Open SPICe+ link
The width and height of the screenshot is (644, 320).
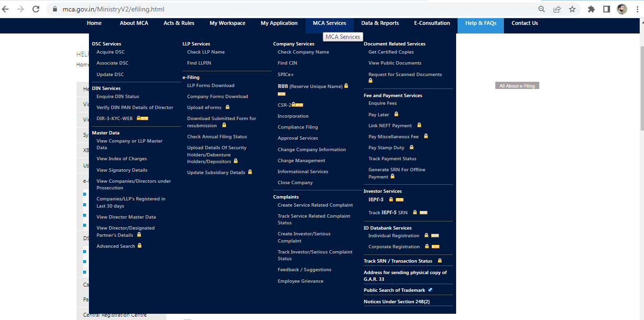[286, 74]
